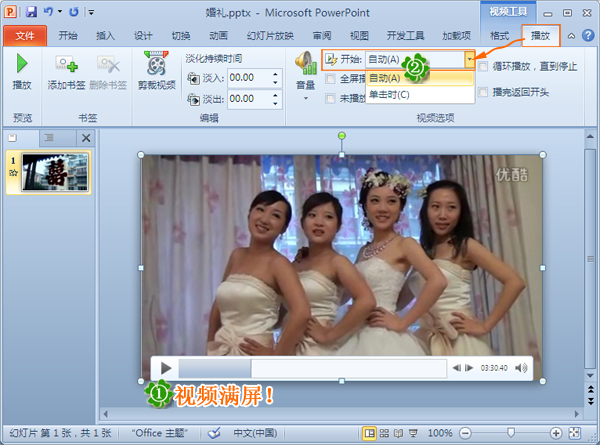Switch to normal view in status bar
This screenshot has height=445, width=600.
coord(369,433)
